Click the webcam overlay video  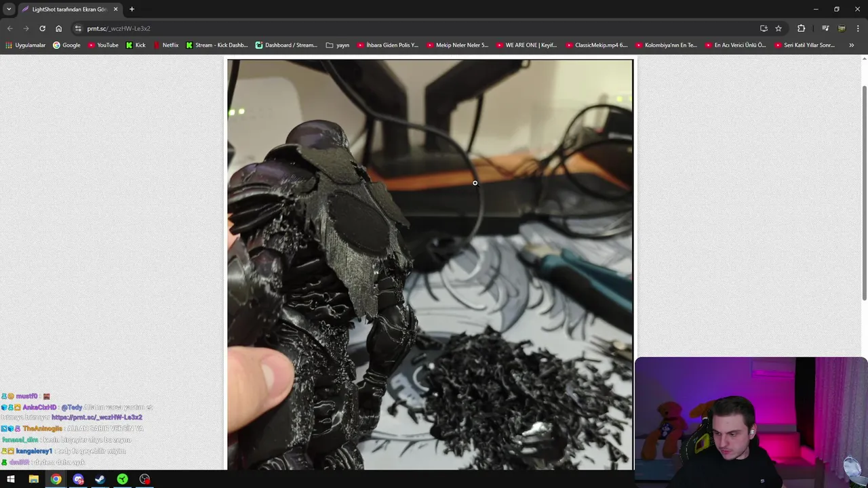[751, 422]
